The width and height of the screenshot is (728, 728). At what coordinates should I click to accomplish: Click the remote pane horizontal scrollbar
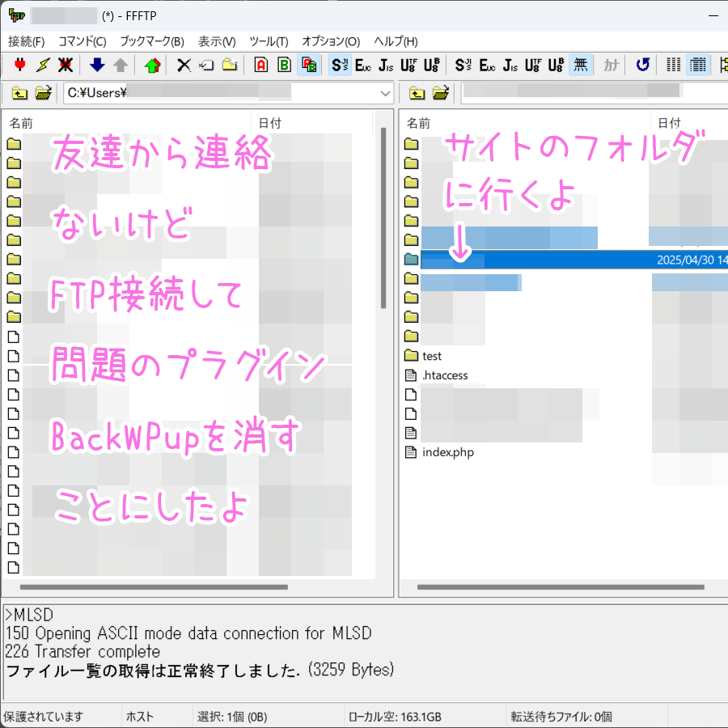tap(561, 587)
